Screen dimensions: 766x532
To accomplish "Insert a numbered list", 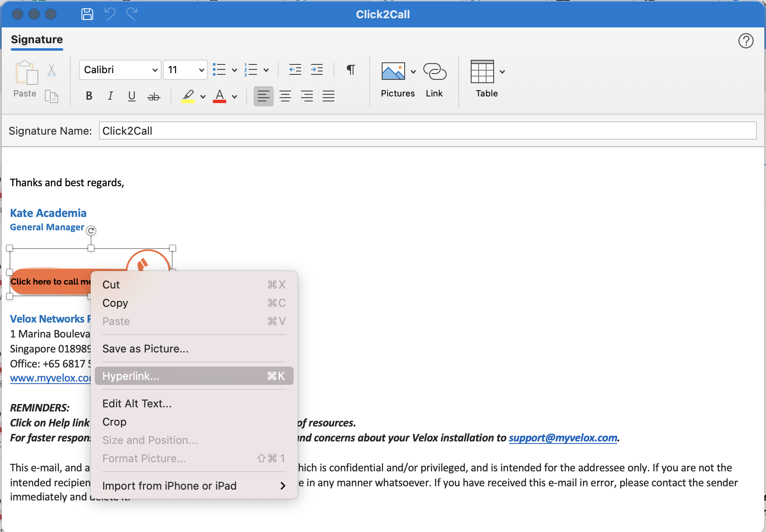I will 251,69.
